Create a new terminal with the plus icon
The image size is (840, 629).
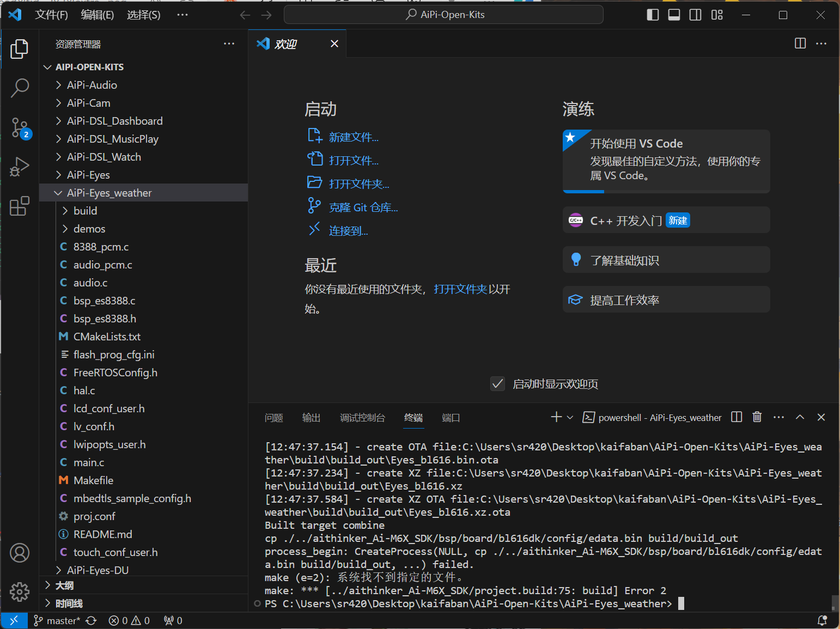(x=556, y=417)
